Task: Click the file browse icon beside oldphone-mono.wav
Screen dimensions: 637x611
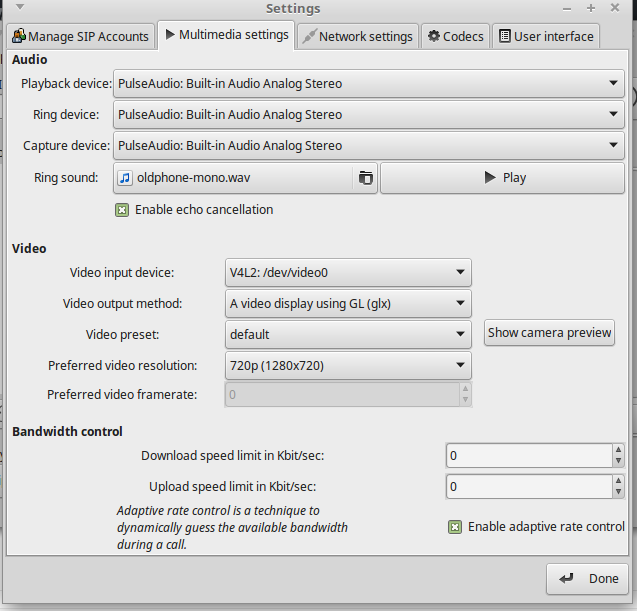Action: coord(366,178)
